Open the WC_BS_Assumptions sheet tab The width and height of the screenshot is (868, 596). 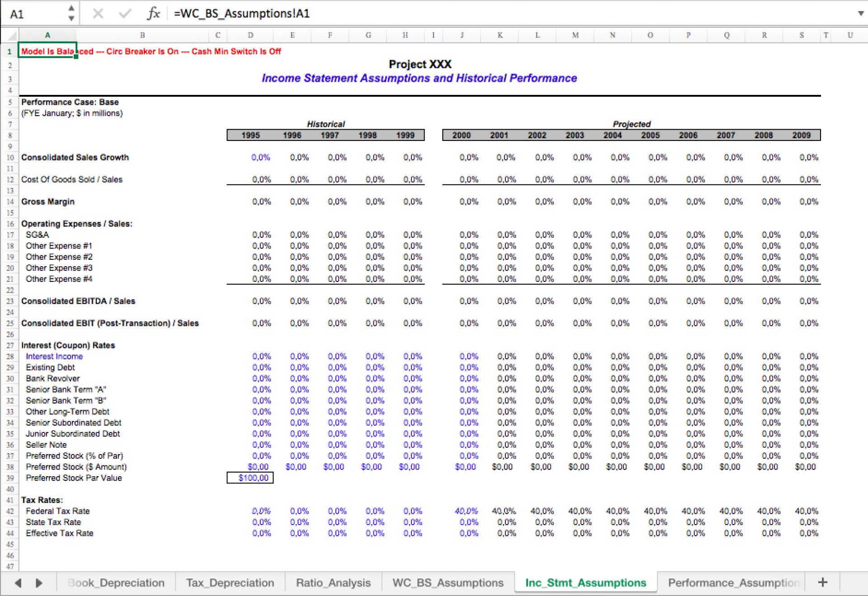(x=448, y=583)
